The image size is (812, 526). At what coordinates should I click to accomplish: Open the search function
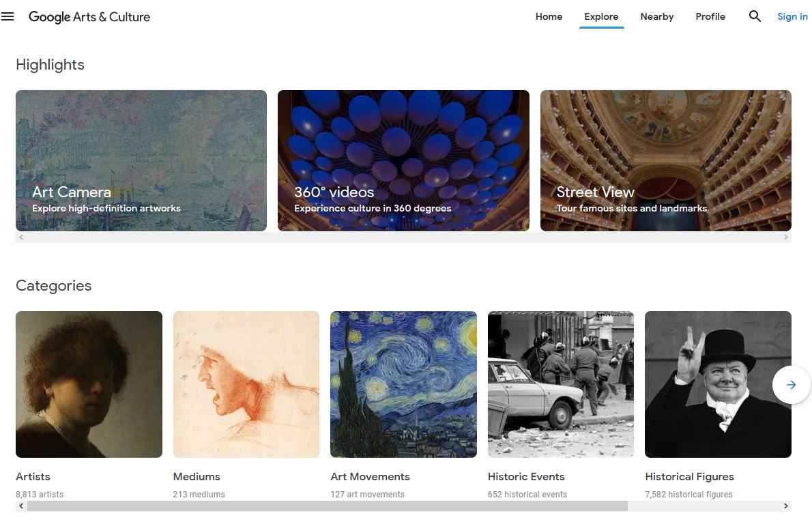(x=755, y=16)
